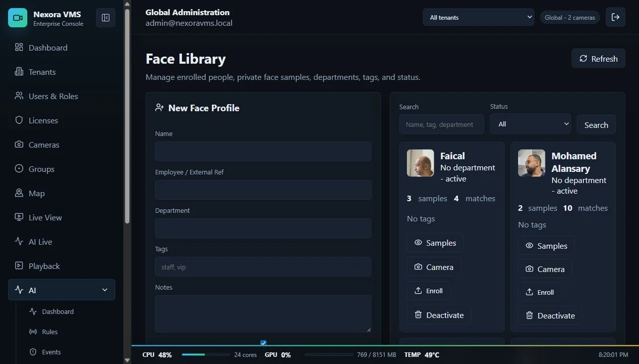Collapse the sidebar with the panel toggle icon

pos(106,18)
